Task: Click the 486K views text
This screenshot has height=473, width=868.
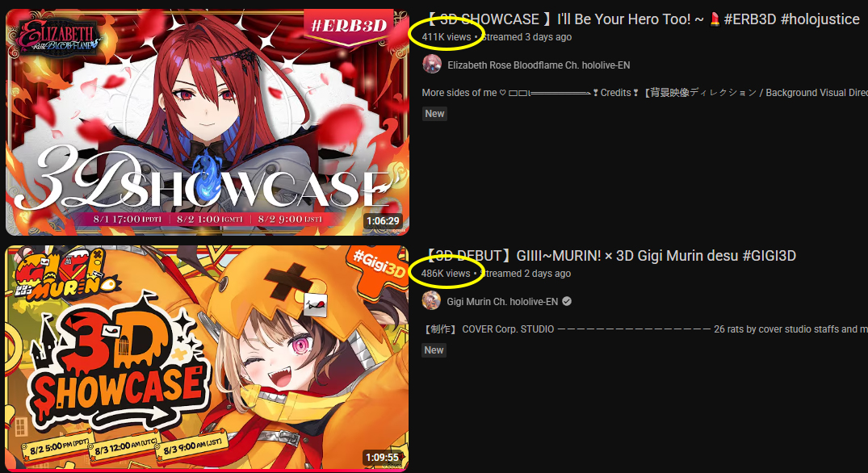Action: pos(446,274)
